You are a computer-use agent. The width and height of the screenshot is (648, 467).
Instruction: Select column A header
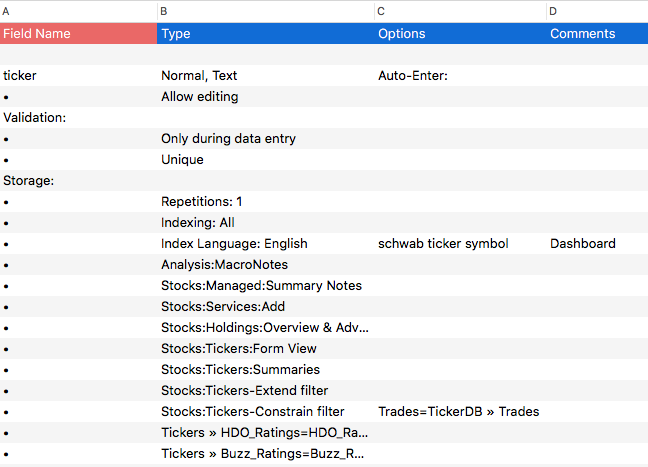[79, 12]
